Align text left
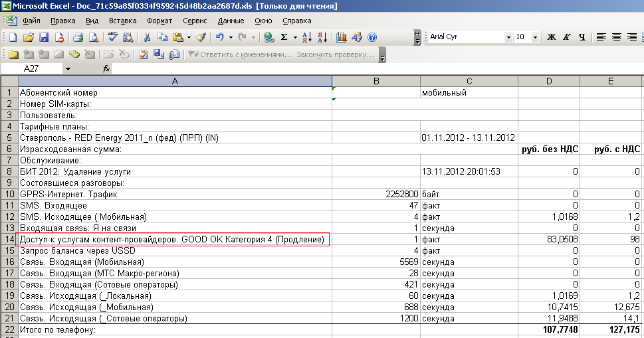Image resolution: width=644 pixels, height=338 pixels. click(601, 37)
